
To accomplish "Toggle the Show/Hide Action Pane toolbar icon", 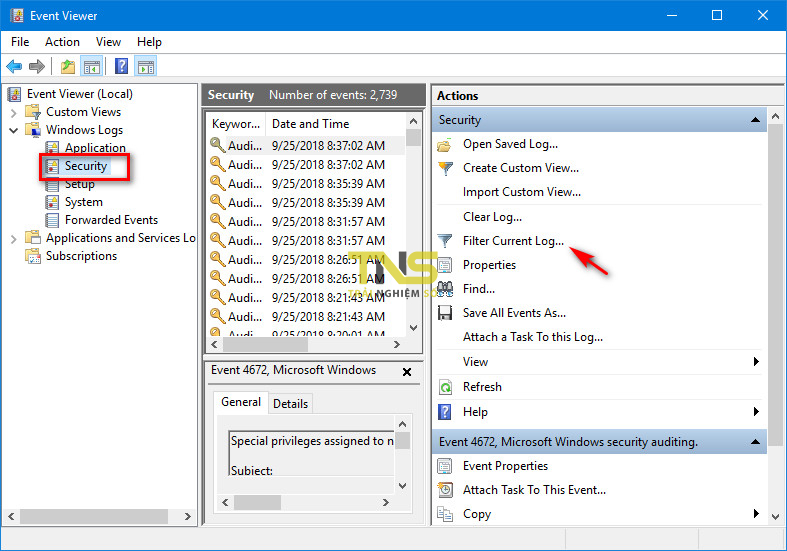I will pyautogui.click(x=146, y=66).
